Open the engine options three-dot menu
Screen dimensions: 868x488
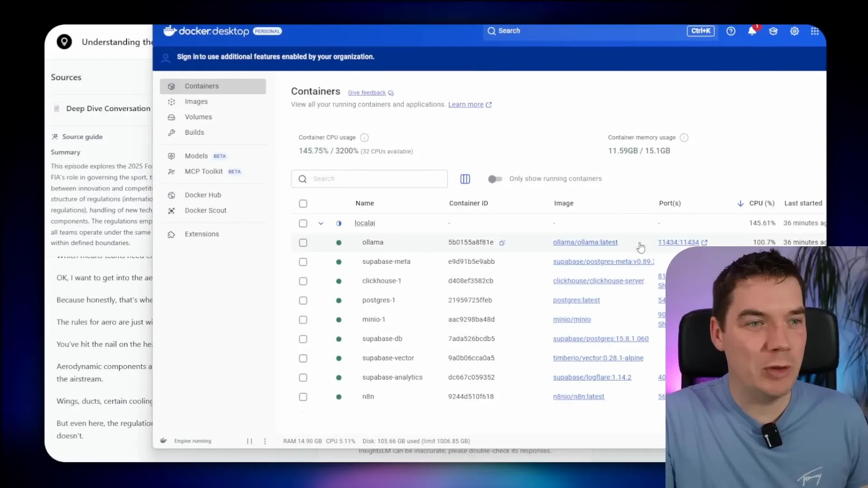pyautogui.click(x=265, y=441)
